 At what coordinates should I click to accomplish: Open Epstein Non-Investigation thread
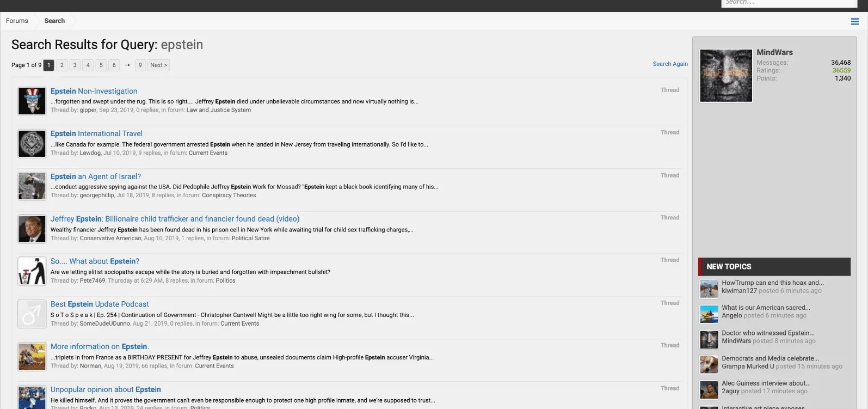(94, 91)
